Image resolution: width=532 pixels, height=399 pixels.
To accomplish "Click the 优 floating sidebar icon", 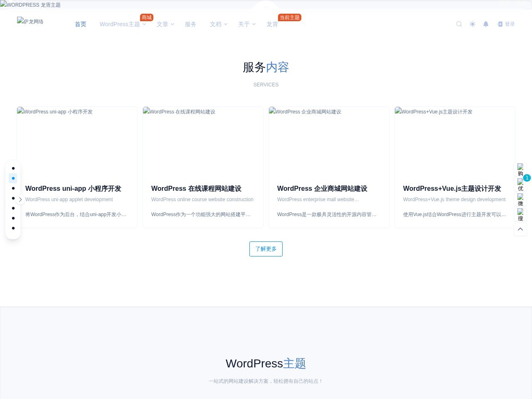I will (x=520, y=185).
